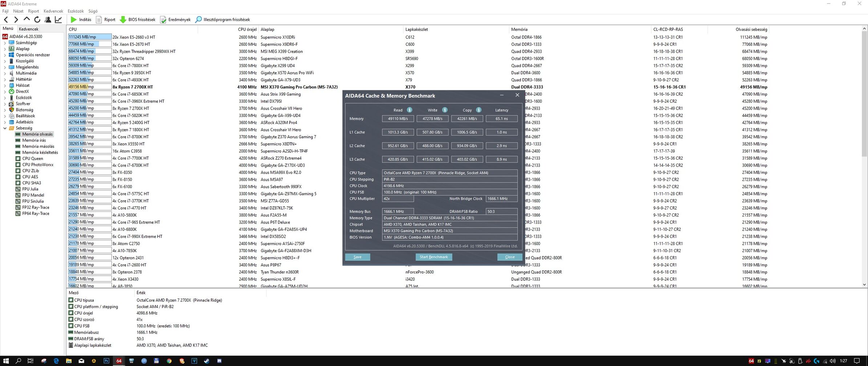Viewport: 868px width, 366px height.
Task: Click the Start Benchmark button
Action: 434,257
